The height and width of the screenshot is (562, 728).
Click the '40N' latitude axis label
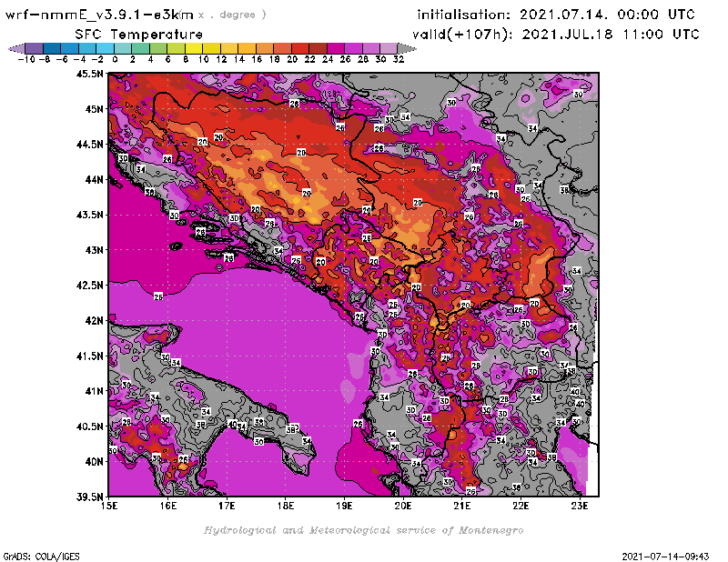[x=95, y=461]
